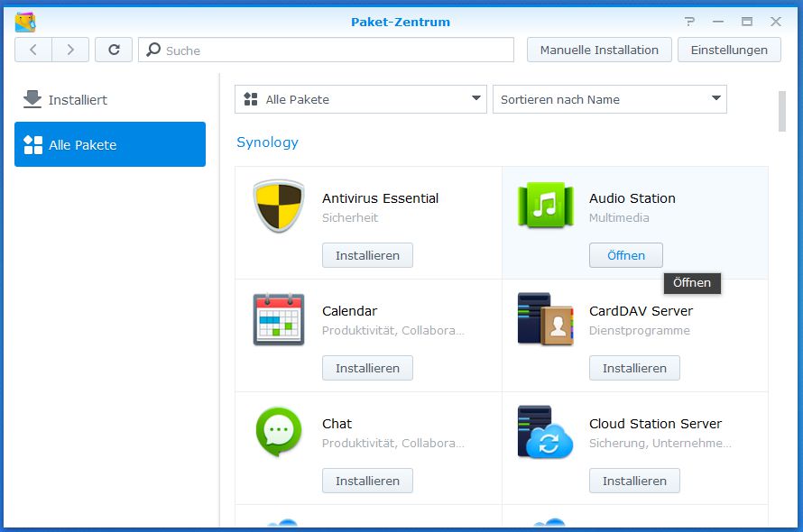Open Einstellungen
Viewport: 803px width, 532px height.
click(x=729, y=50)
